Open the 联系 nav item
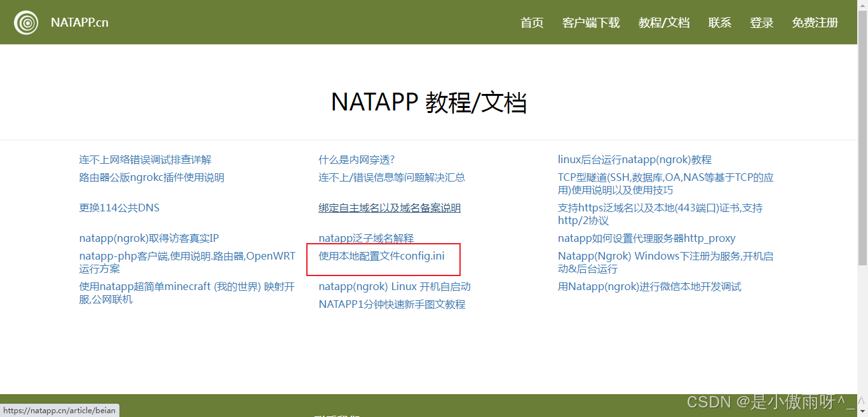Image resolution: width=868 pixels, height=417 pixels. [720, 23]
